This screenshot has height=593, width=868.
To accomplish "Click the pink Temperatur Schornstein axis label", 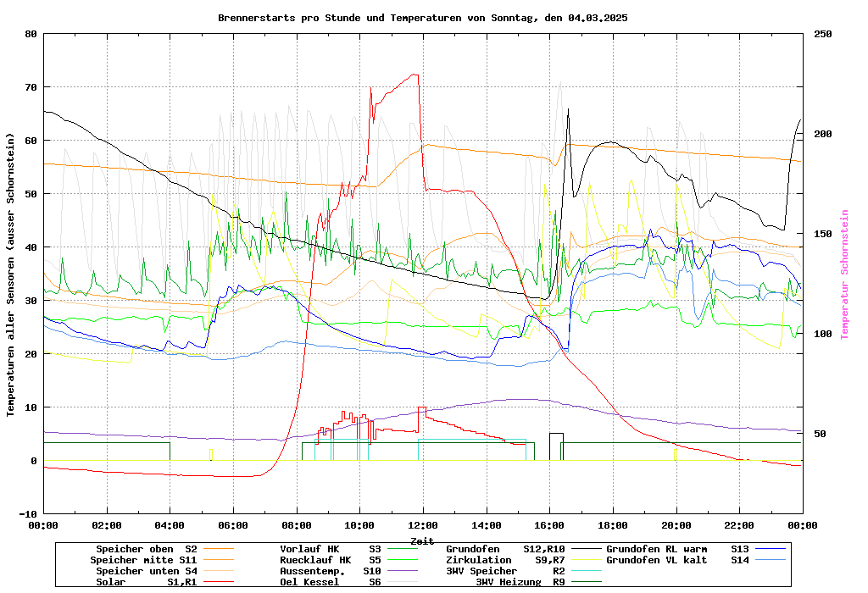I will click(844, 274).
